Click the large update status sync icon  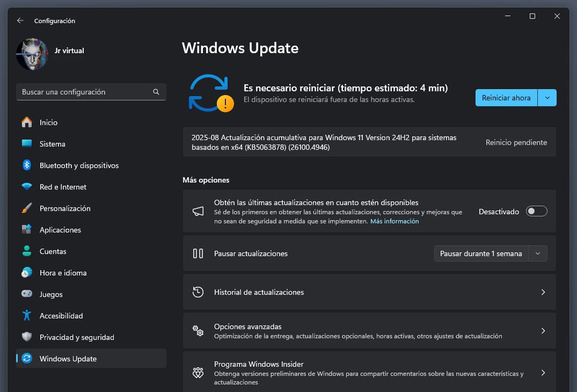[210, 93]
